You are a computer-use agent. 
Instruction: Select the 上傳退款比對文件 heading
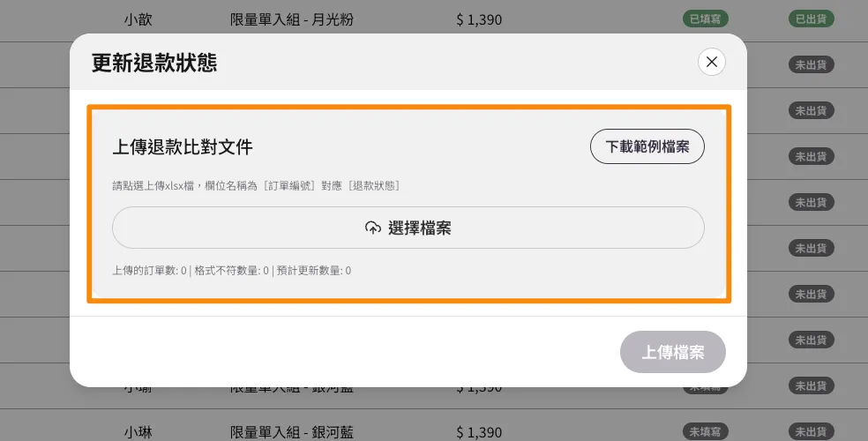[x=183, y=146]
